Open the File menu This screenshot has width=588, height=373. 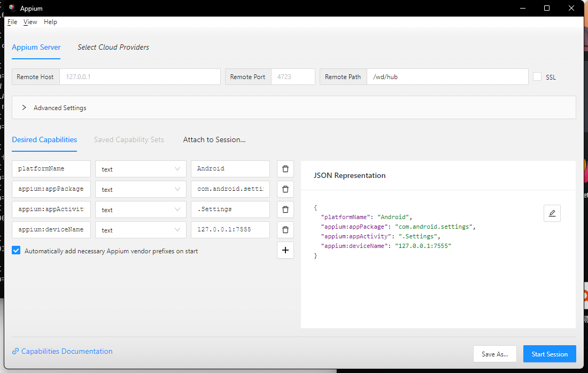[x=12, y=22]
